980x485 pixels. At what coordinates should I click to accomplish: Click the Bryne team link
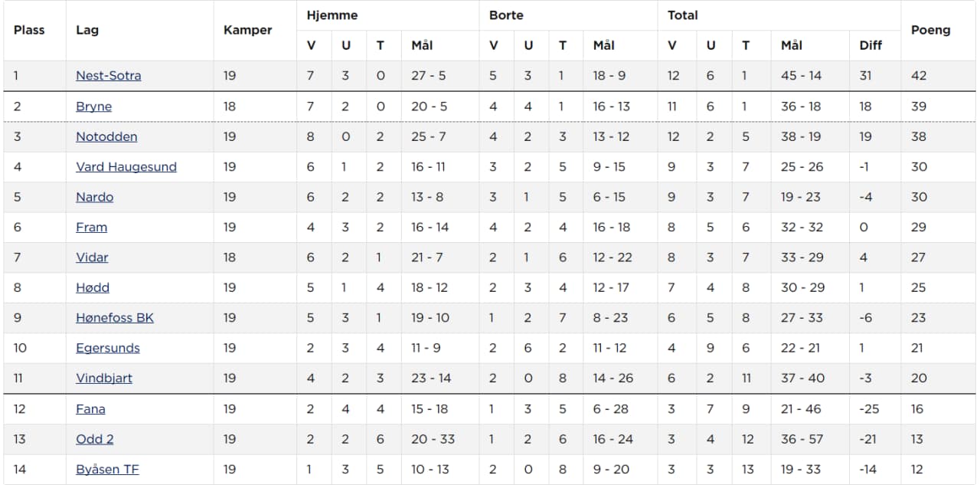[x=93, y=107]
